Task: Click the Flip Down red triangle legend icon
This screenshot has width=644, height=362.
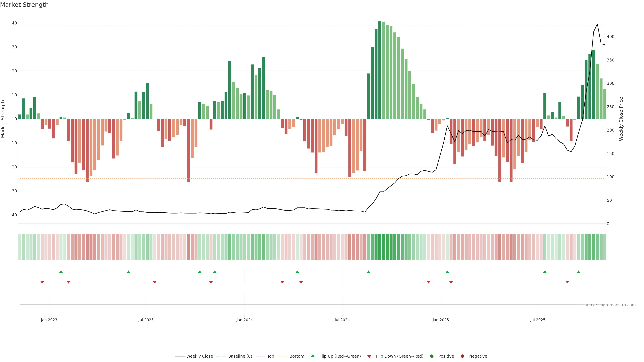Action: 369,356
